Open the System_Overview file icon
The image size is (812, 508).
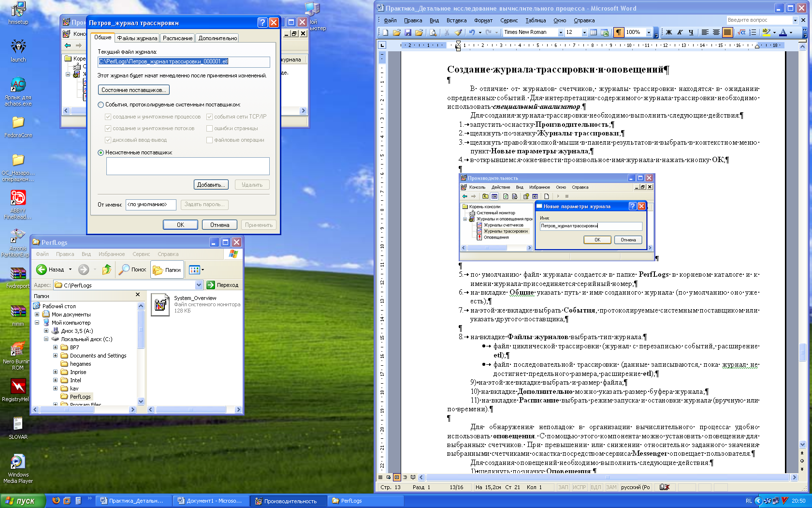point(160,305)
